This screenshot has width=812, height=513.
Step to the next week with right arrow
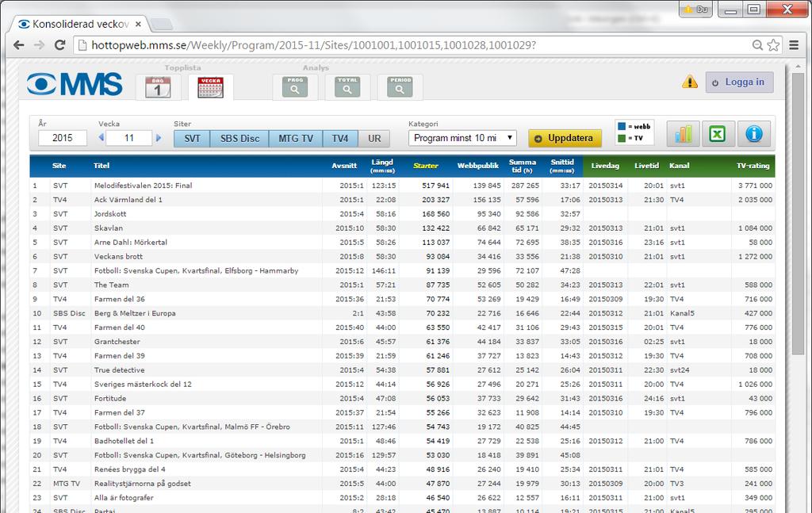coord(159,138)
